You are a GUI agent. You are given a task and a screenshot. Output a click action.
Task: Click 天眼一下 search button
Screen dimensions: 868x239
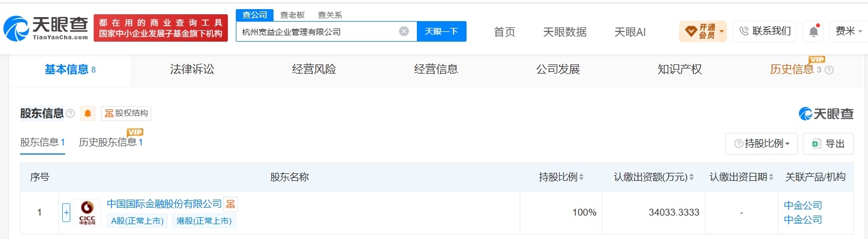pos(441,31)
